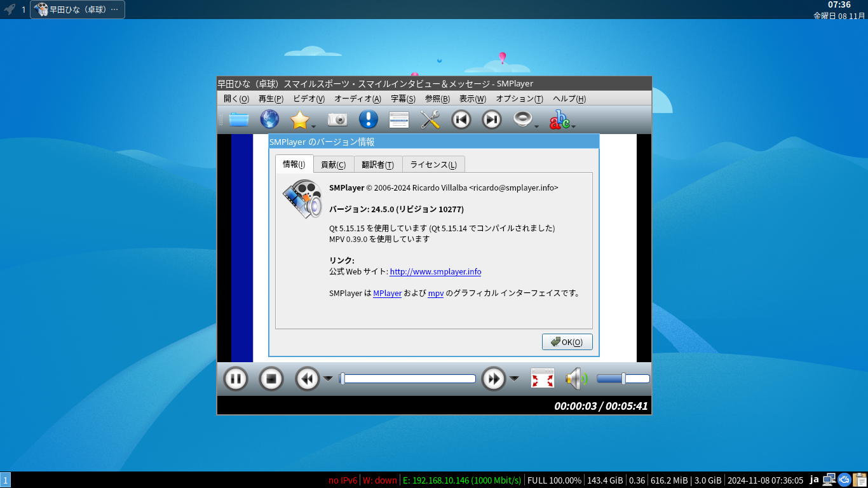
Task: Click the 616.2 MiB memory status
Action: [669, 480]
